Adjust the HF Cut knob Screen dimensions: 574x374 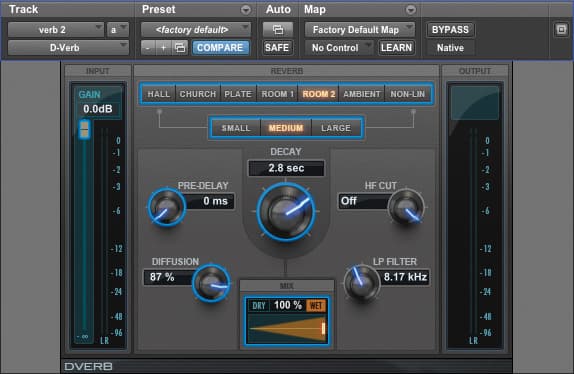tap(406, 207)
